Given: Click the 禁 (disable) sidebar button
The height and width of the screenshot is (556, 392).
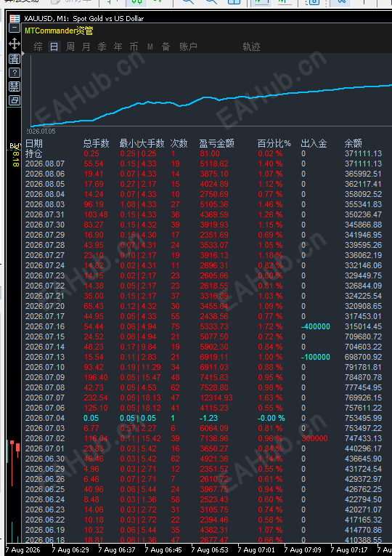Looking at the screenshot, I should click(x=15, y=86).
